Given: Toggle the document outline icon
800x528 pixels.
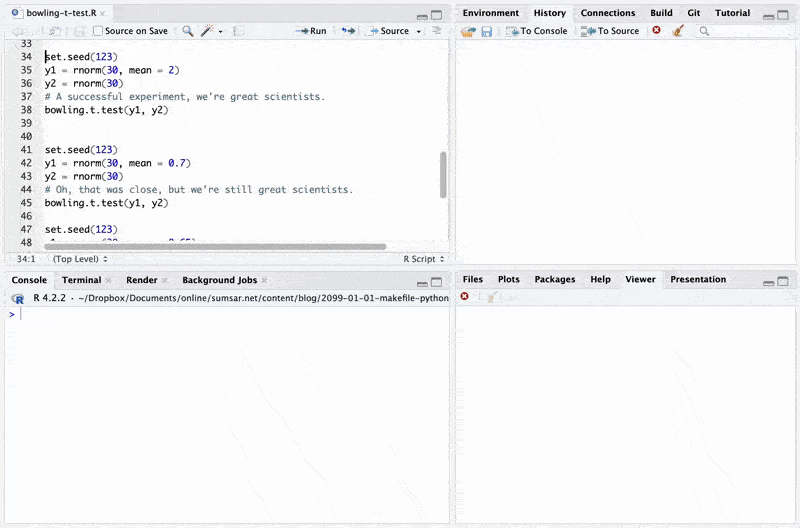Looking at the screenshot, I should (x=437, y=31).
